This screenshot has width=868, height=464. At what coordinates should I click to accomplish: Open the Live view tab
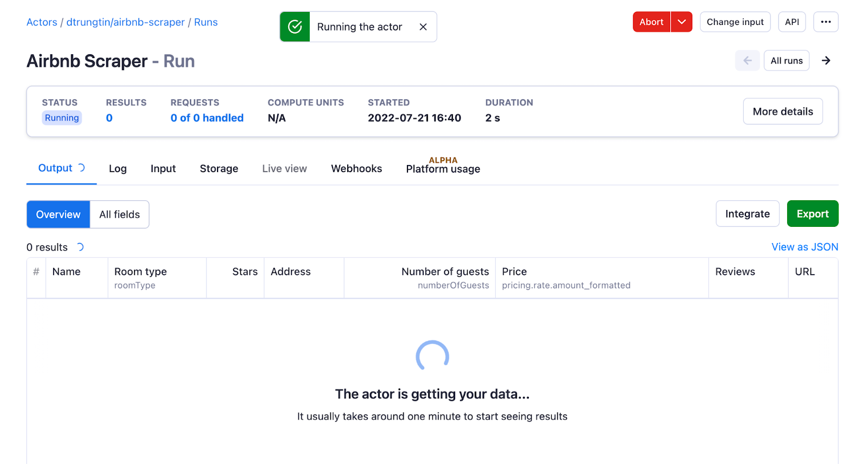click(x=285, y=169)
